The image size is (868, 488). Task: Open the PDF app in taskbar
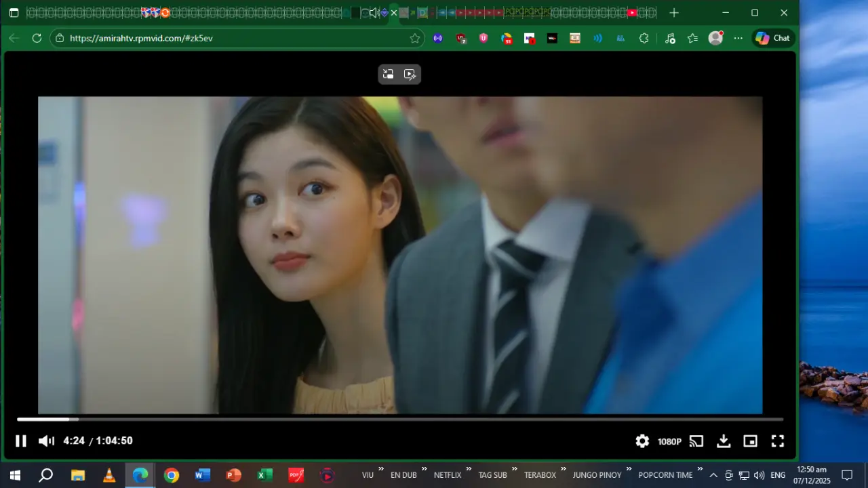tap(296, 475)
